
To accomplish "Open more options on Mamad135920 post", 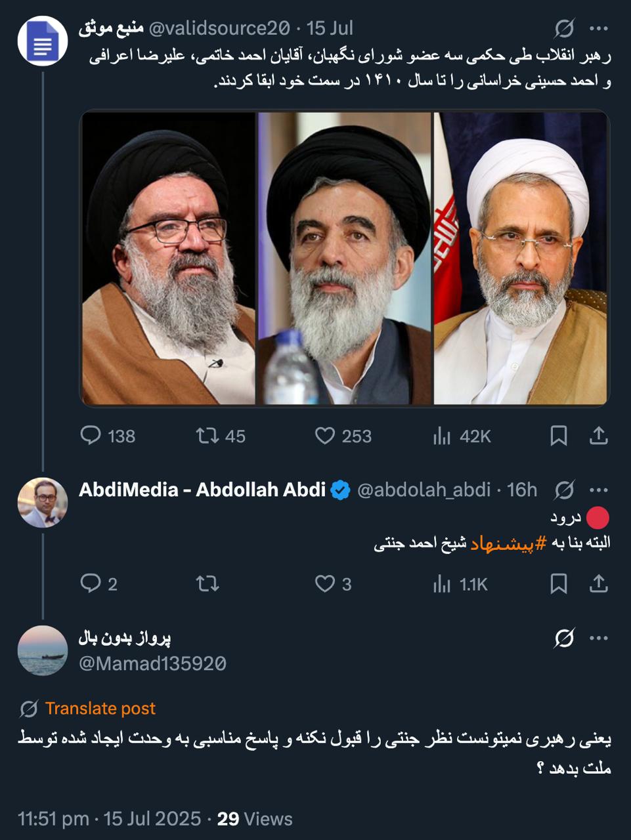I will pos(599,638).
